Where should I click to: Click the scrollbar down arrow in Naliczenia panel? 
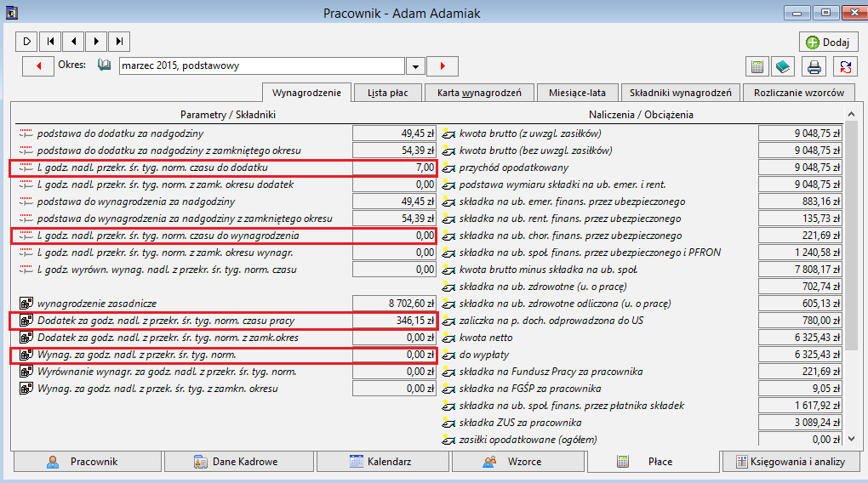(x=851, y=439)
